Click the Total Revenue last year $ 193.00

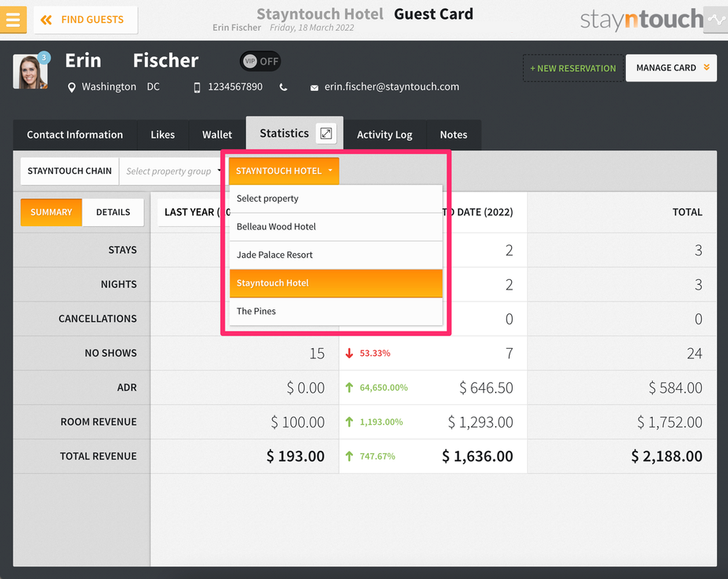(x=295, y=456)
